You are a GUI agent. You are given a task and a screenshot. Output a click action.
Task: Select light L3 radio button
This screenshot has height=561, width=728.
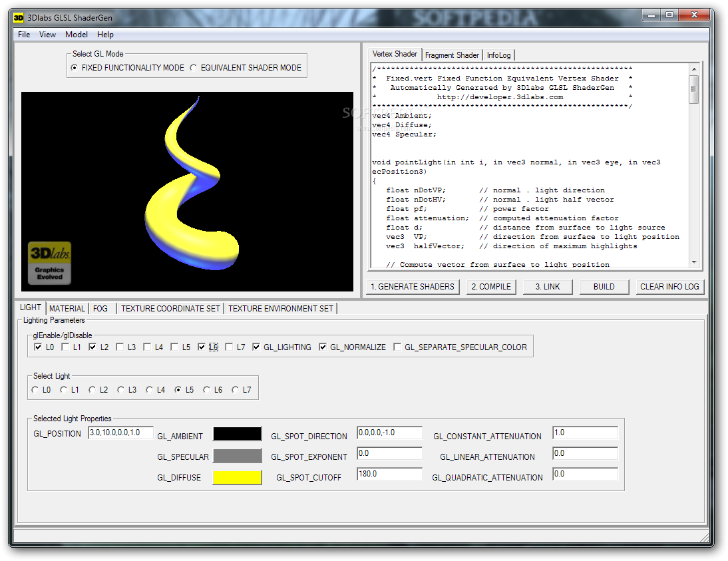pyautogui.click(x=120, y=389)
